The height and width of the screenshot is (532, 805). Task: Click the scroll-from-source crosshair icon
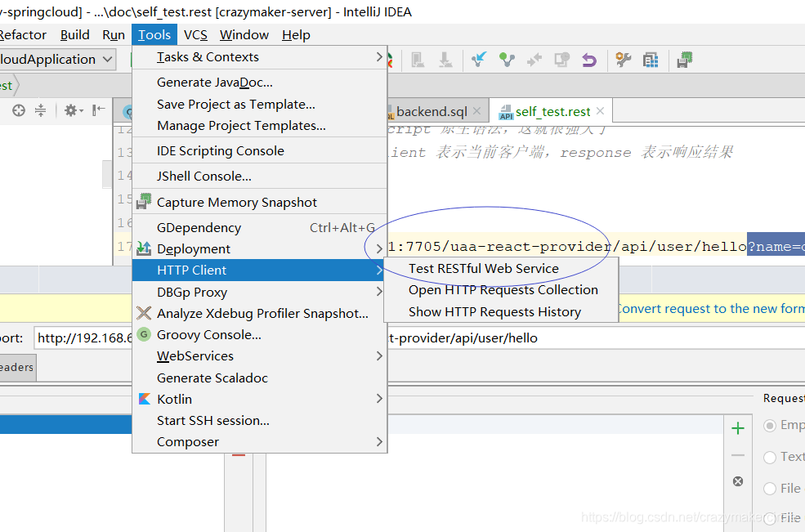pyautogui.click(x=19, y=110)
